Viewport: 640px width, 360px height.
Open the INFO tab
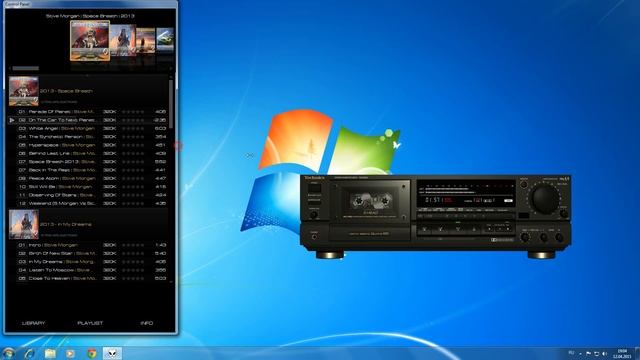click(x=147, y=323)
